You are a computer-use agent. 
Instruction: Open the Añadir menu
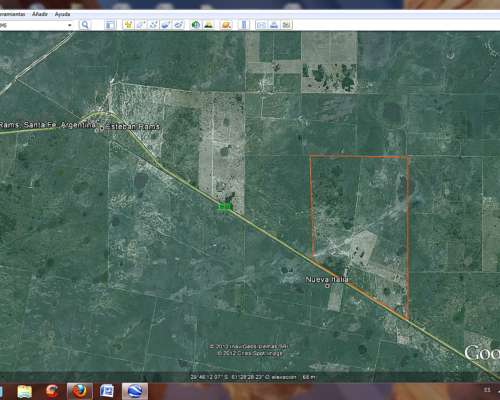40,14
